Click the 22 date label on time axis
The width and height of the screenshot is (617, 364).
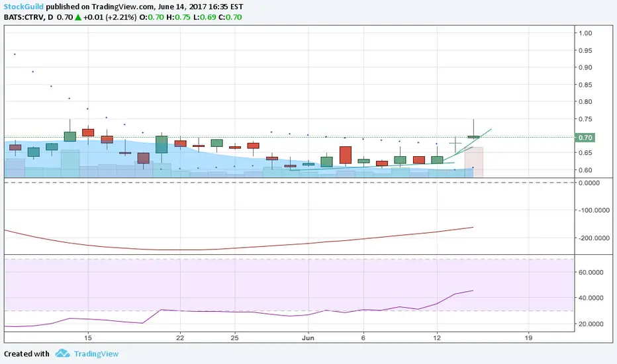pyautogui.click(x=180, y=338)
